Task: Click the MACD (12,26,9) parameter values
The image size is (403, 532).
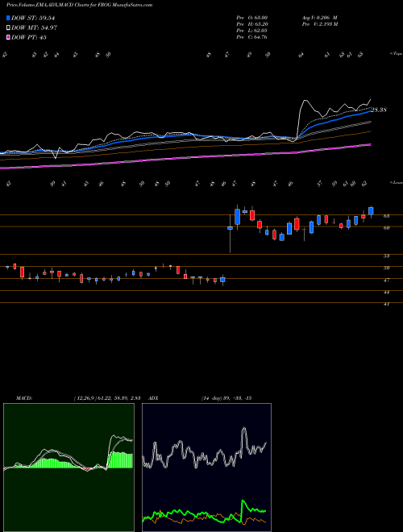Action: [107, 398]
